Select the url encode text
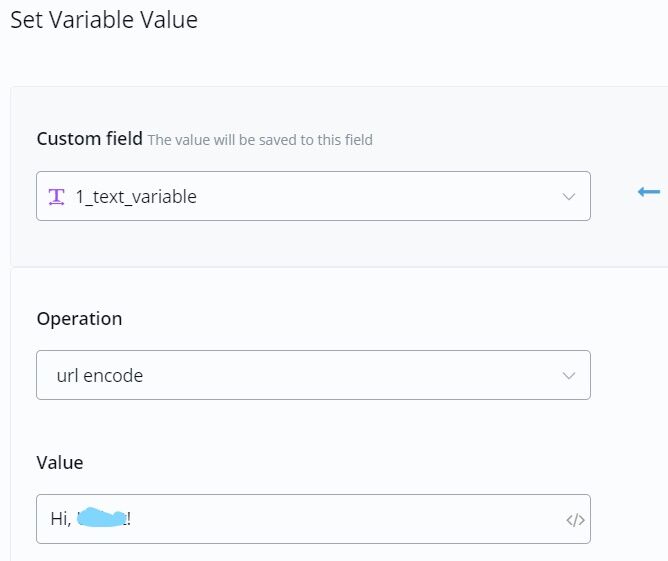This screenshot has width=668, height=561. pos(100,376)
